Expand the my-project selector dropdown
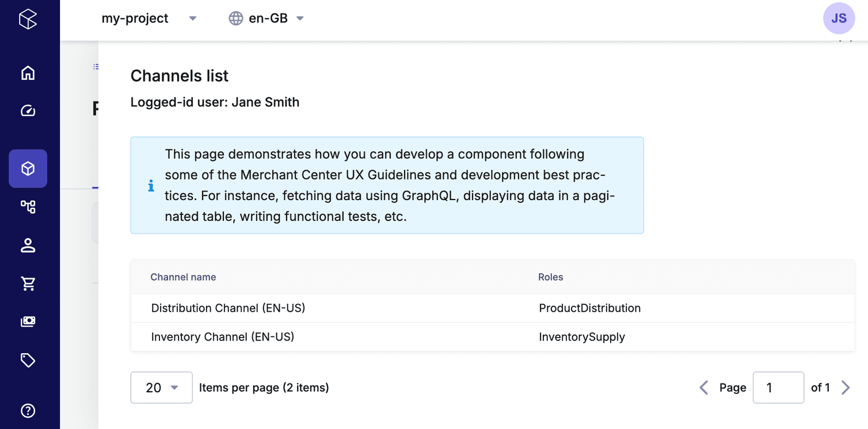868x429 pixels. [x=149, y=18]
